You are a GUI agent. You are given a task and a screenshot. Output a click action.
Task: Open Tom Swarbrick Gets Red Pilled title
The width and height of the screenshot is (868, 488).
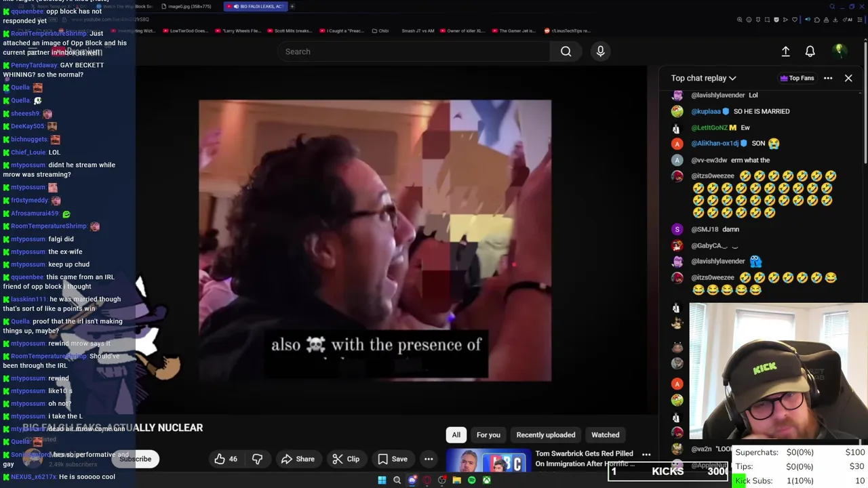(585, 459)
